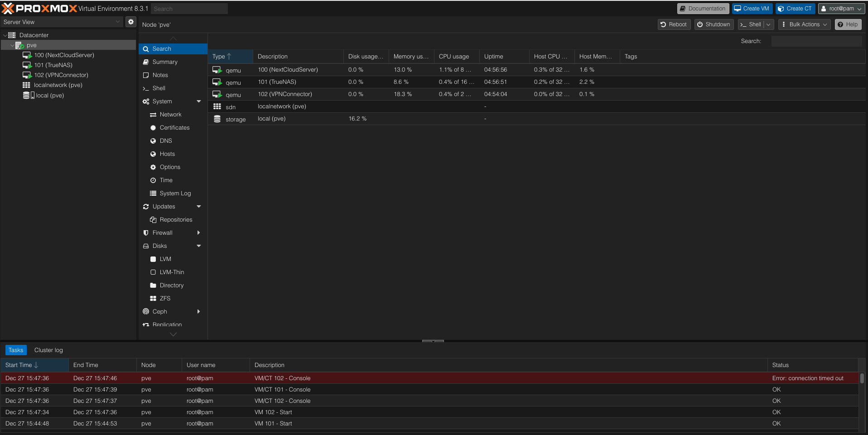Click the pve node icon in tree
868x435 pixels.
point(19,45)
